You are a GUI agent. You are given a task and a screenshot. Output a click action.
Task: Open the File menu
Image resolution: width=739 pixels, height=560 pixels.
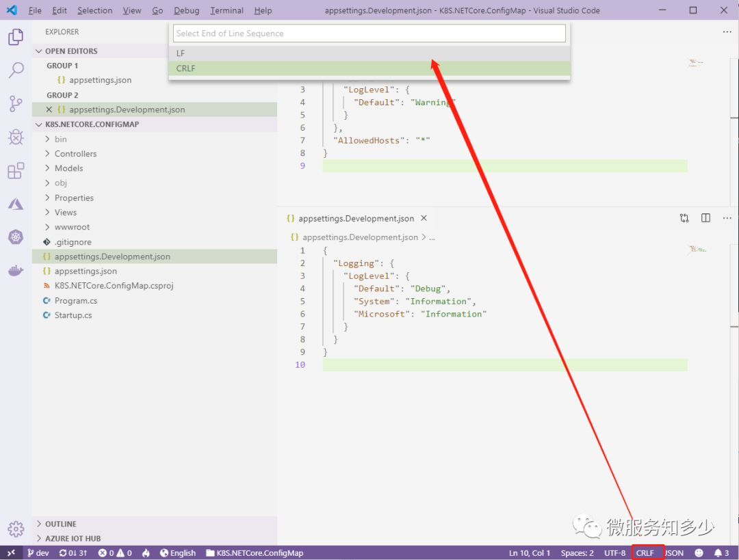35,10
